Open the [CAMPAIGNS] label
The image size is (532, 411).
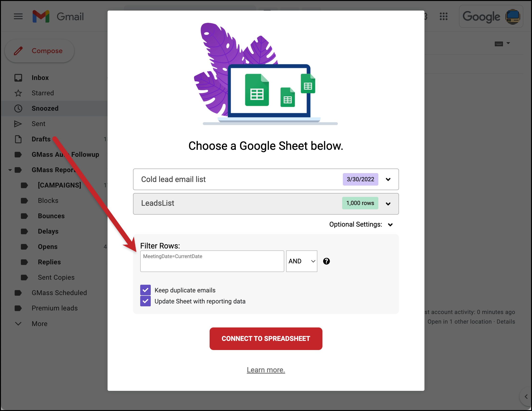60,185
